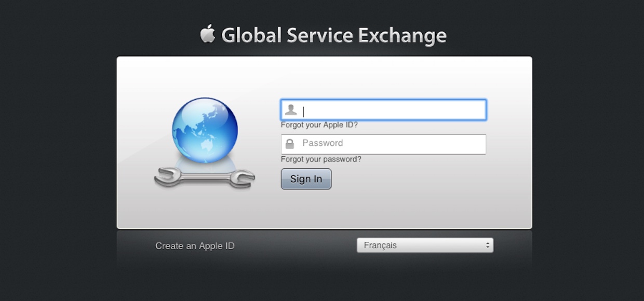Click the Password input field

point(383,144)
